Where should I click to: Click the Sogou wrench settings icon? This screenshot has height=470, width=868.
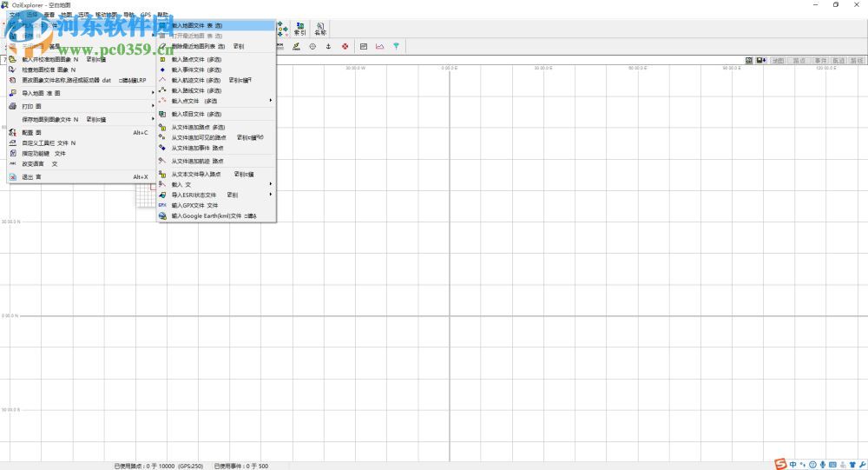pyautogui.click(x=862, y=465)
